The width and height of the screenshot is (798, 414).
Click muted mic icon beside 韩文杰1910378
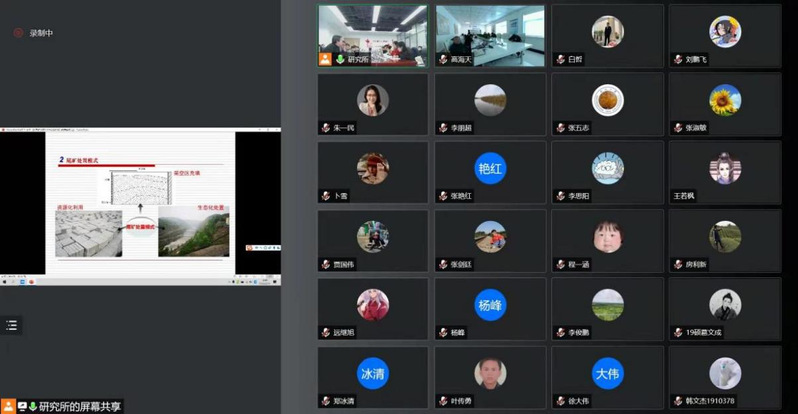[676, 401]
